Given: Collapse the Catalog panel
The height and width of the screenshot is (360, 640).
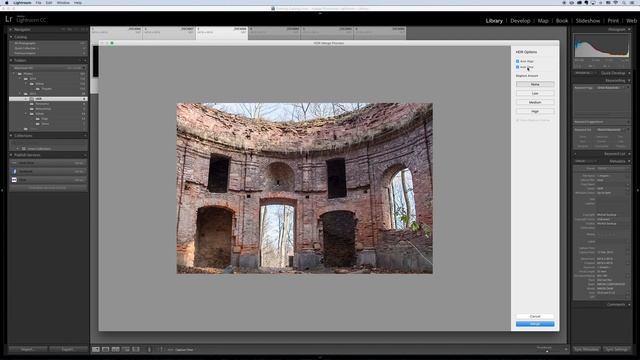Looking at the screenshot, I should (x=11, y=37).
